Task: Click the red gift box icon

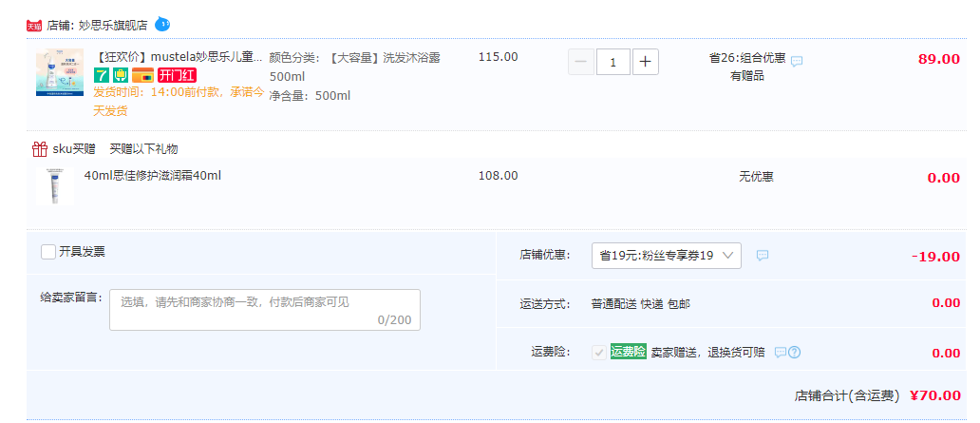Action: [x=39, y=149]
